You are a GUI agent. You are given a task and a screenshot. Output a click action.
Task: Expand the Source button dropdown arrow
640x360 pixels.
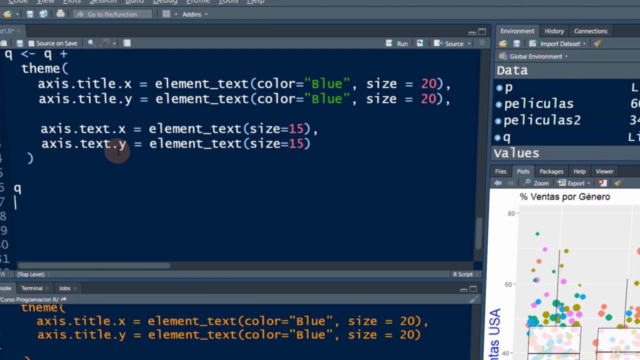[x=469, y=44]
